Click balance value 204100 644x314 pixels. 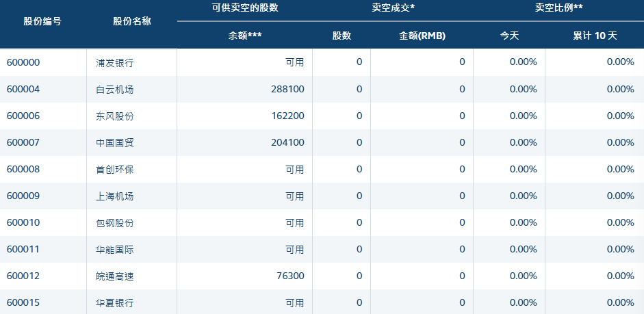click(x=287, y=142)
